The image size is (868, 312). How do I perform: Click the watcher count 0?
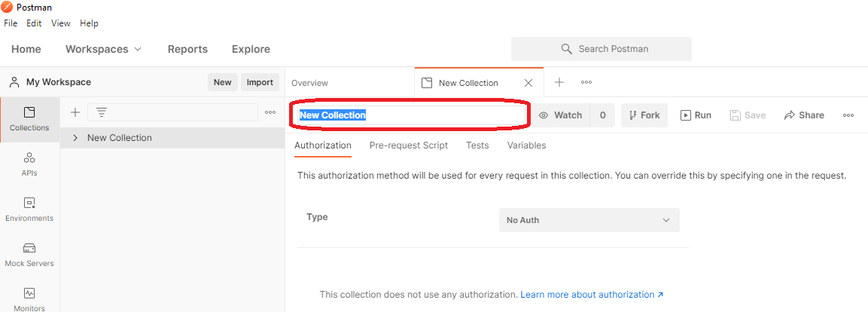tap(603, 115)
